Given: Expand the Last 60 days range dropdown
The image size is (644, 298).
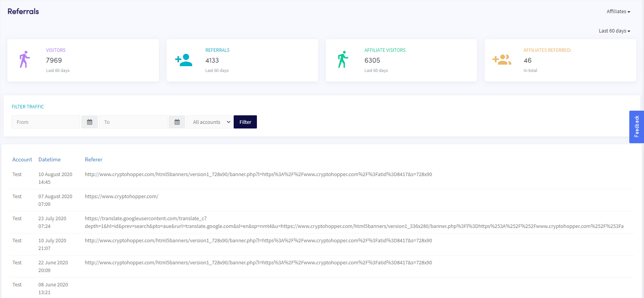Looking at the screenshot, I should (x=615, y=31).
